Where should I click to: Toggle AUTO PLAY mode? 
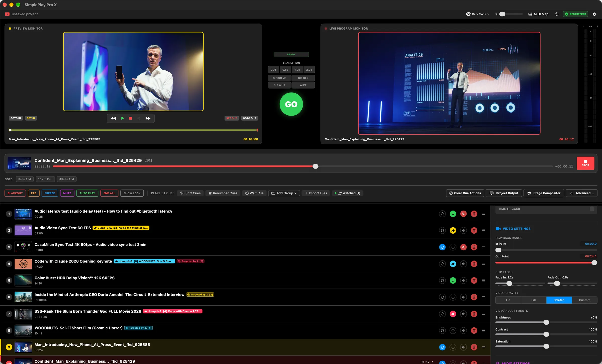tap(87, 193)
